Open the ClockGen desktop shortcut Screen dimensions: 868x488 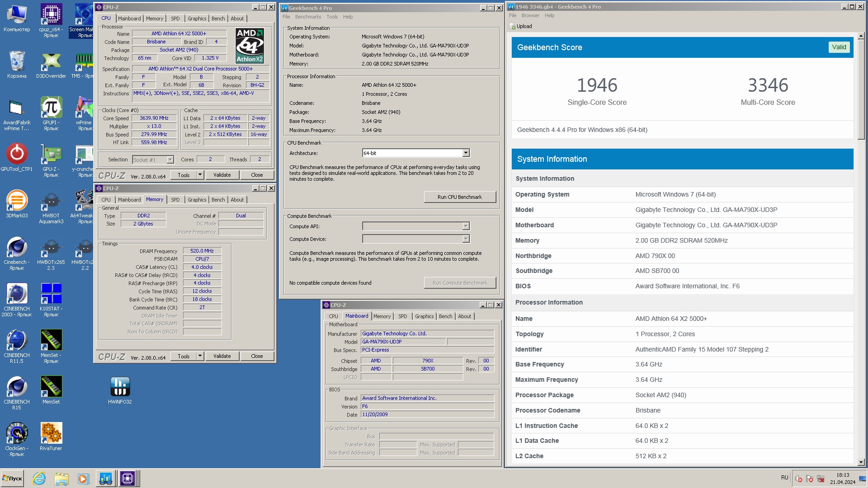pyautogui.click(x=17, y=439)
